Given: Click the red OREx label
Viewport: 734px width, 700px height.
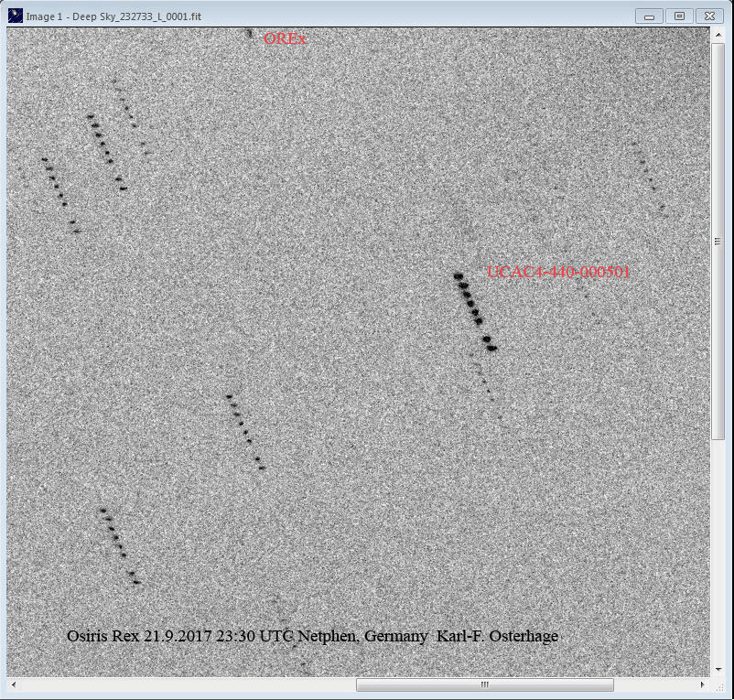Looking at the screenshot, I should [285, 38].
